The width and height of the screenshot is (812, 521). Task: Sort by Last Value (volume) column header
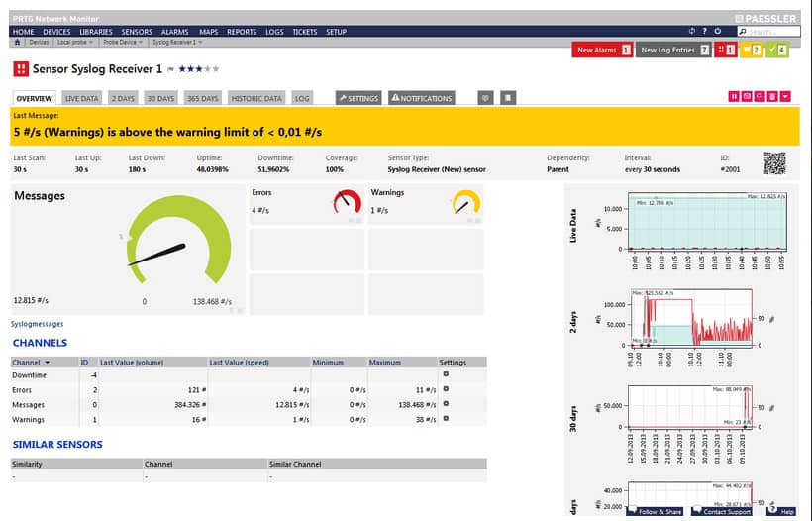click(x=132, y=363)
